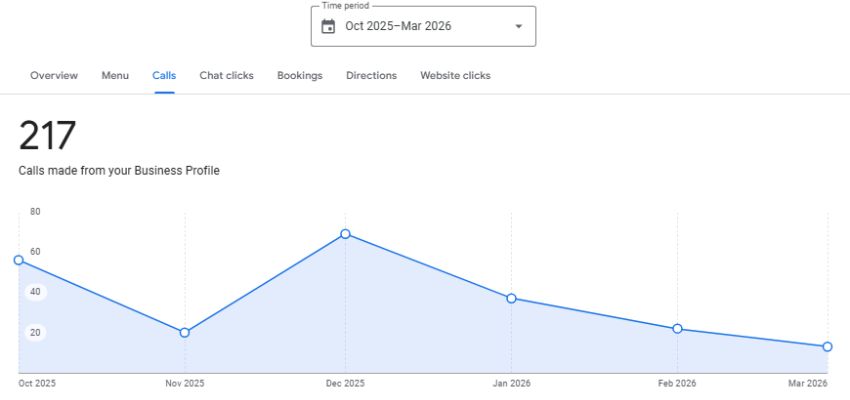This screenshot has height=400, width=850.
Task: Switch to the Overview tab
Action: [x=54, y=75]
